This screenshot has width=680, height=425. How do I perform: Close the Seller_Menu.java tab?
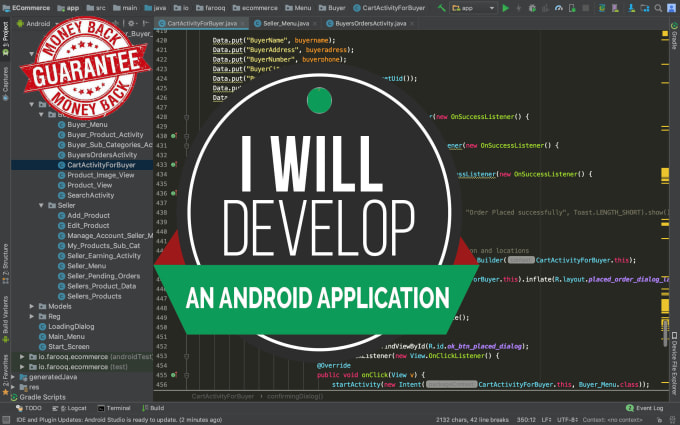coord(315,24)
